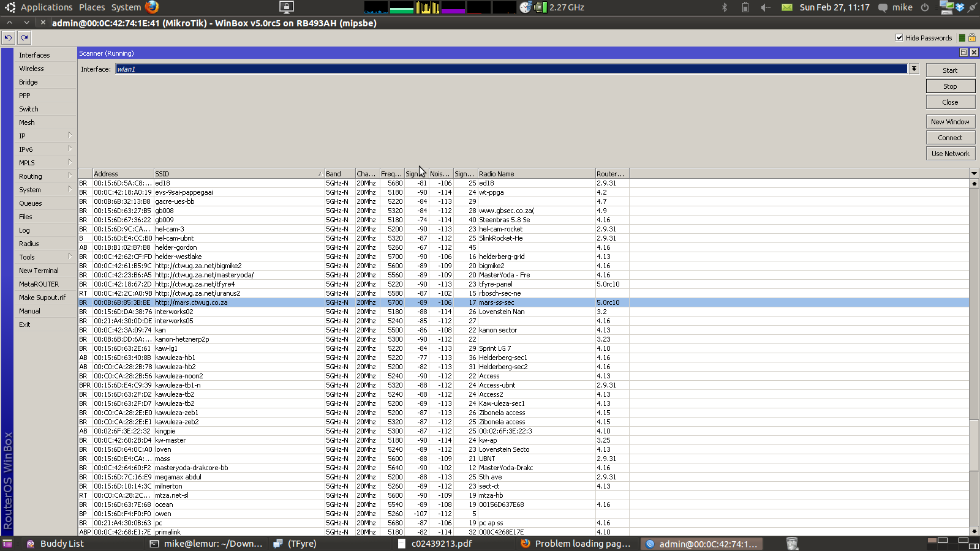Launch Firefox from the top panel
The image size is (980, 551).
[152, 7]
